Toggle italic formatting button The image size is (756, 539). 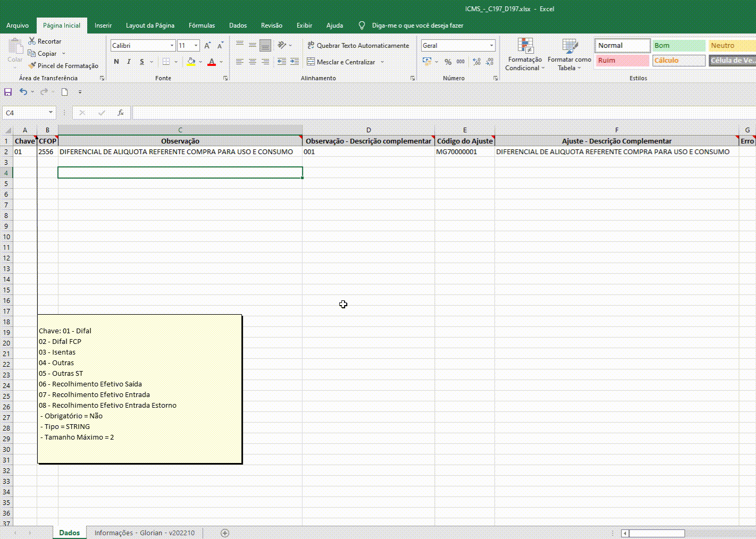tap(129, 62)
